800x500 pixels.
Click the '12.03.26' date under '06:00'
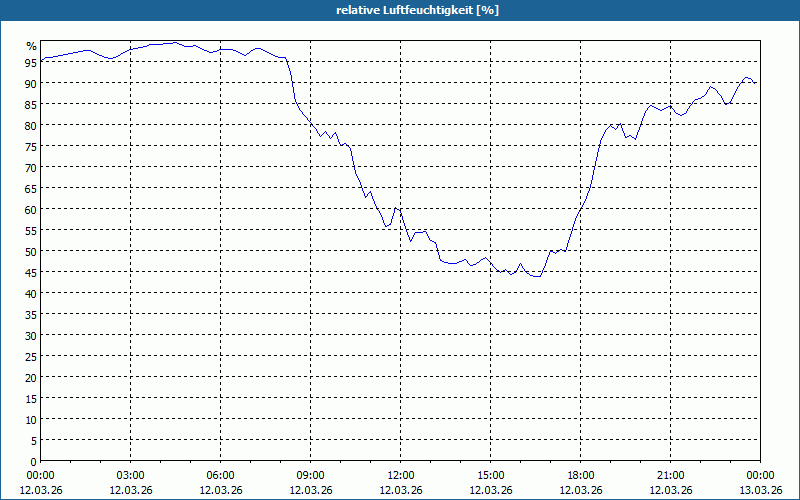click(220, 490)
